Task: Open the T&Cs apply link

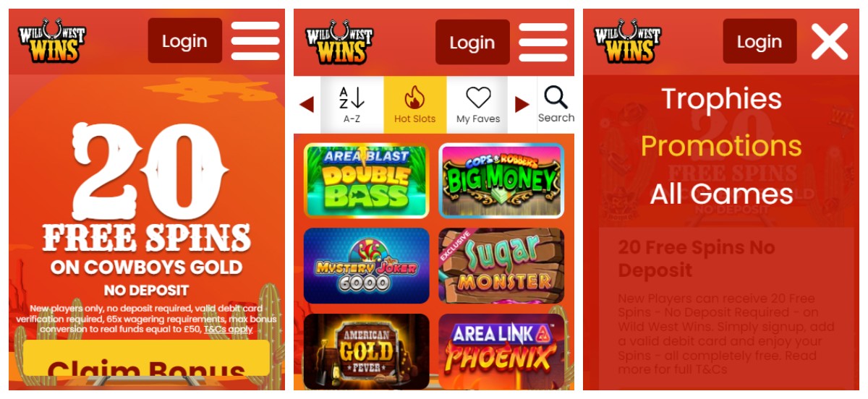Action: point(228,329)
